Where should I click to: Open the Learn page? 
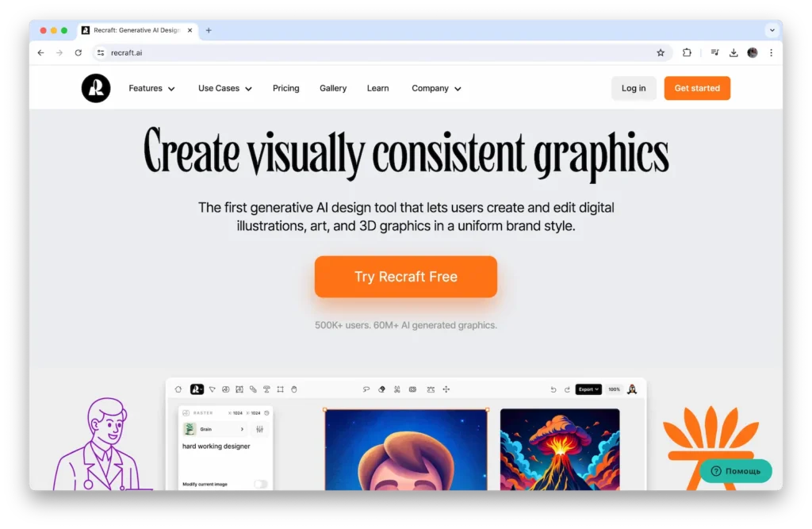point(377,89)
